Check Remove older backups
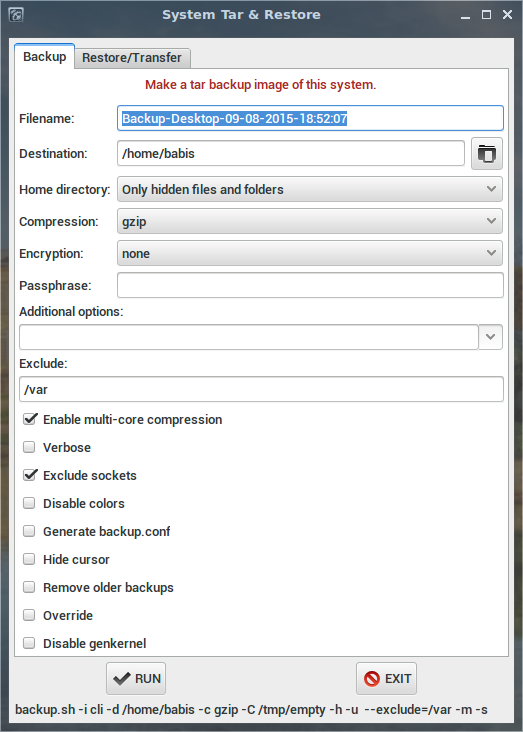The image size is (523, 732). tap(29, 587)
